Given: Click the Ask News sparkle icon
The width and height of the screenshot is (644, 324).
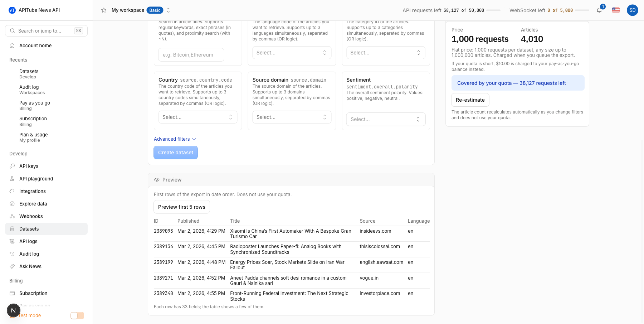Looking at the screenshot, I should point(12,266).
